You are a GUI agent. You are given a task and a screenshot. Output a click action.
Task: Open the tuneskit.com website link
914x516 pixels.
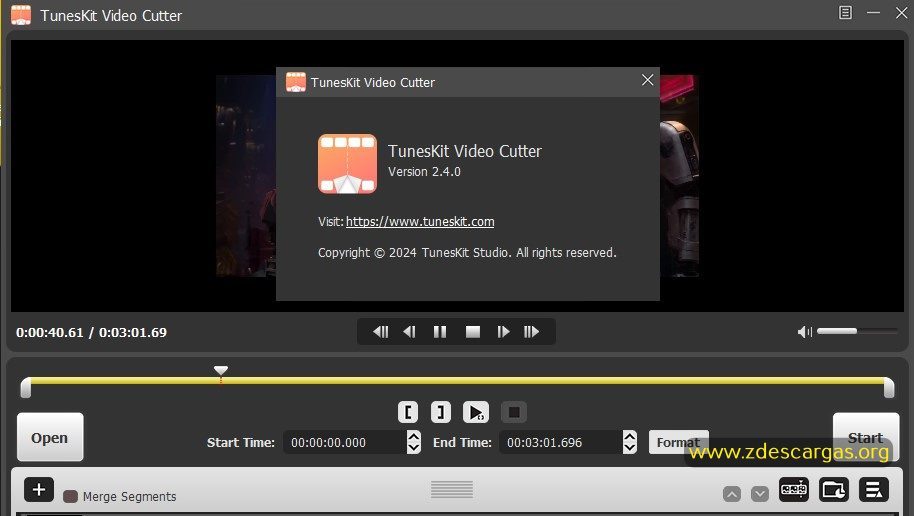[420, 222]
